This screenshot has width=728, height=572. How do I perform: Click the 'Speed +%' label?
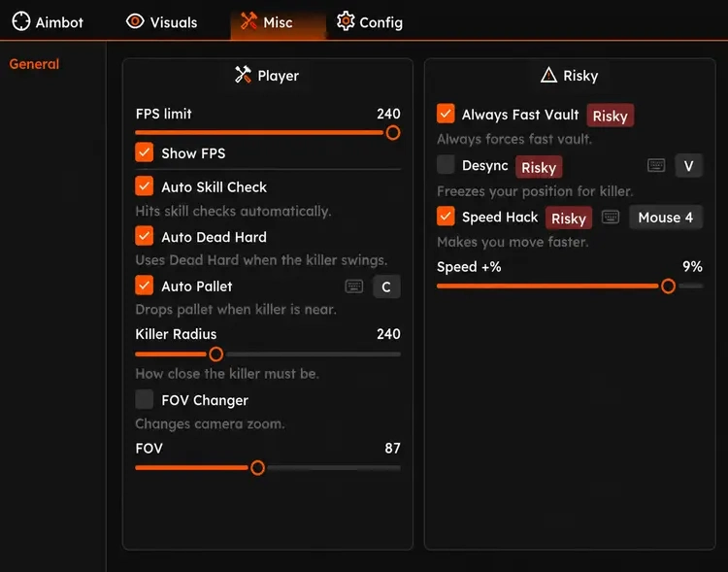469,267
